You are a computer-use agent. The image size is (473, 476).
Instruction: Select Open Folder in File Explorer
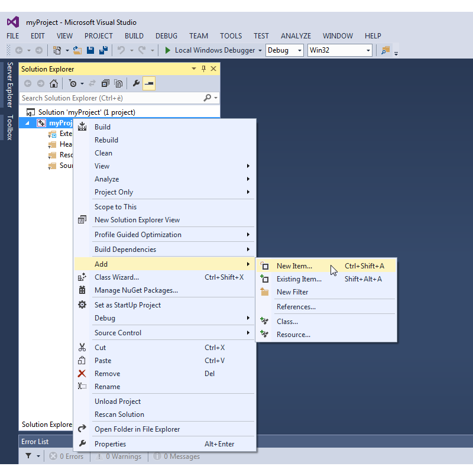(165, 429)
